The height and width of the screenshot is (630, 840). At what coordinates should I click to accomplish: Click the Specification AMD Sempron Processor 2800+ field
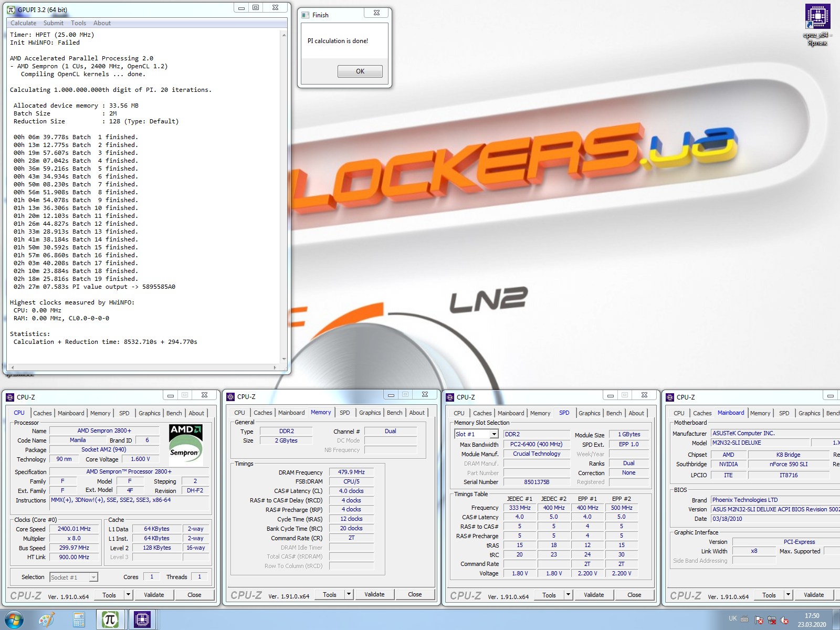coord(129,471)
